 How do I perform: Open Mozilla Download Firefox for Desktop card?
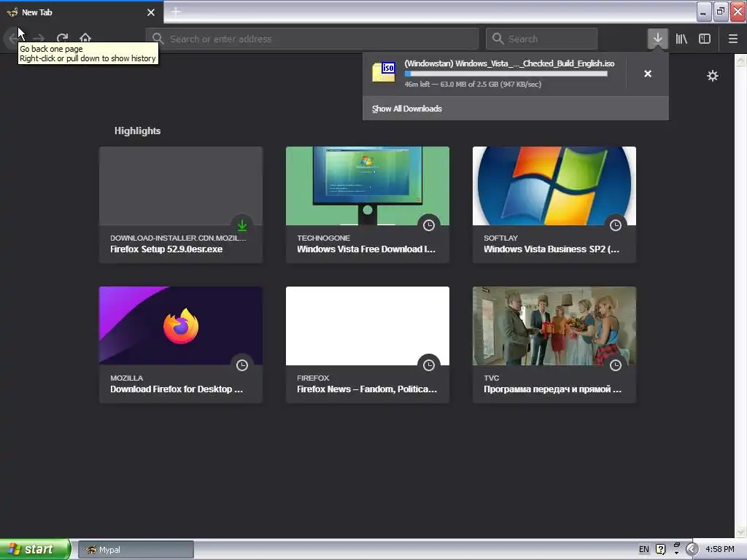tap(181, 345)
